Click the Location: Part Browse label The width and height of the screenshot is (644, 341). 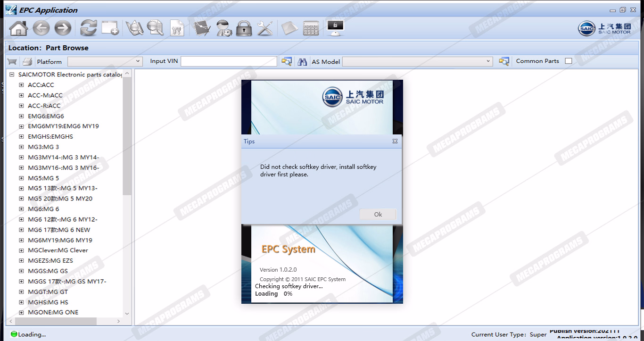[48, 48]
